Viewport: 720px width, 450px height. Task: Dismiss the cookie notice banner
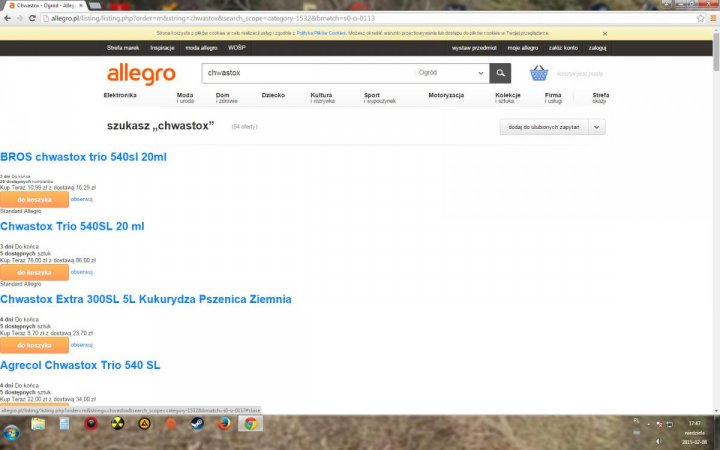coord(604,33)
